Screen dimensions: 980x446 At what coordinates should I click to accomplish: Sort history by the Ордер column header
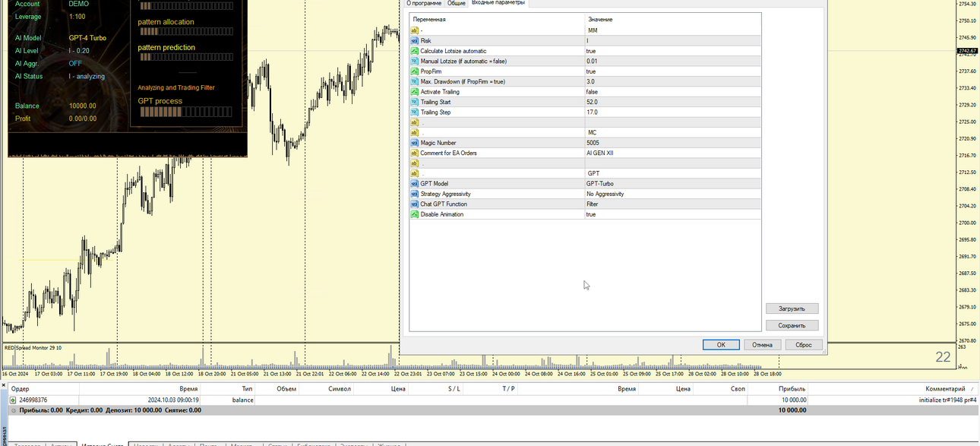[x=44, y=388]
